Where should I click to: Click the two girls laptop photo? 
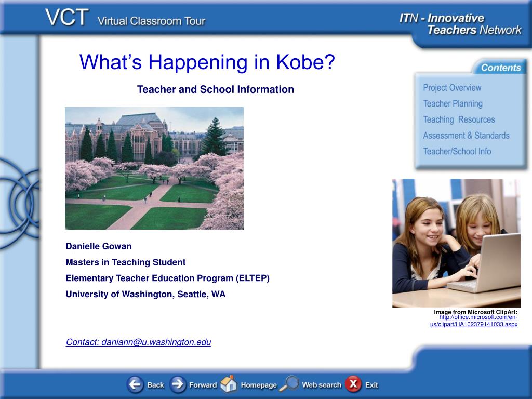coord(456,243)
